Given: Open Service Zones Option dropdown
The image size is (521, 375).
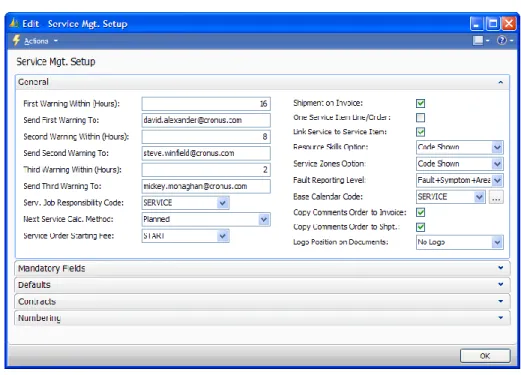Looking at the screenshot, I should point(497,164).
